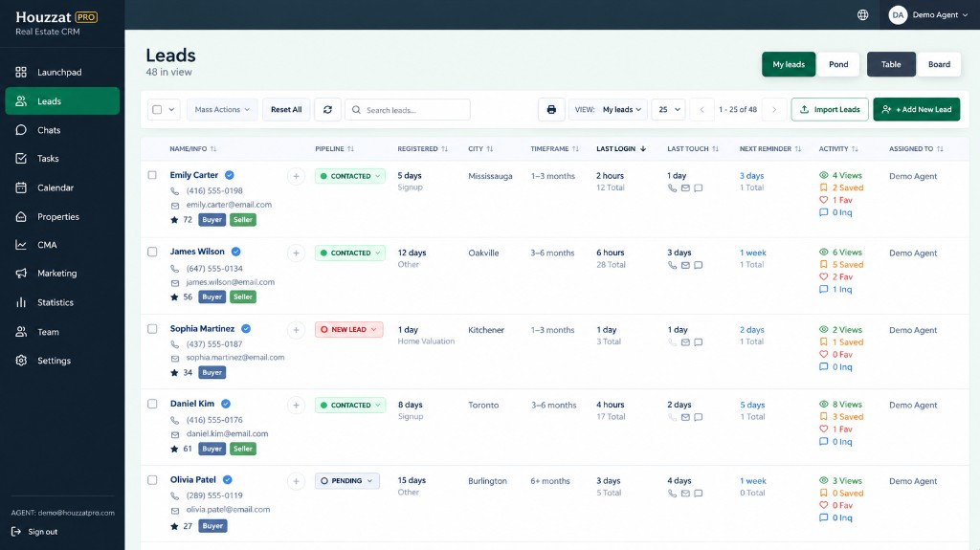Click message icon in Sophia Martinez's last touch
The height and width of the screenshot is (550, 980).
(699, 341)
